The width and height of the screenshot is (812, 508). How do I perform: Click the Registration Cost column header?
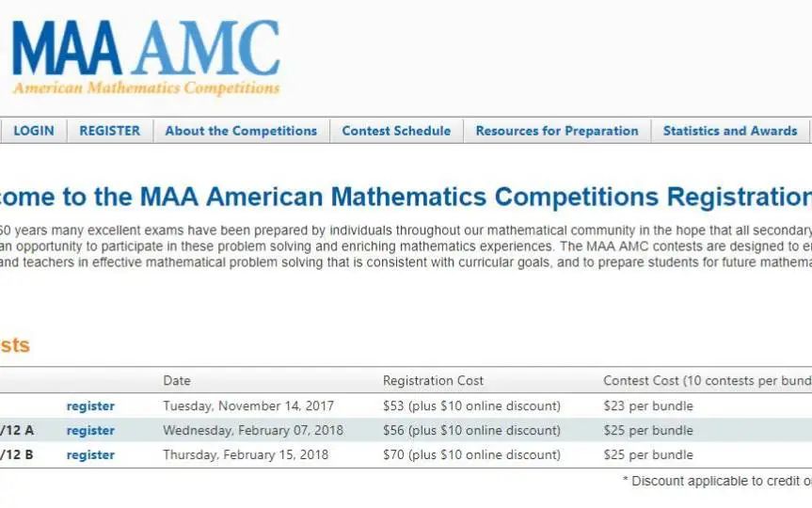[x=433, y=381]
